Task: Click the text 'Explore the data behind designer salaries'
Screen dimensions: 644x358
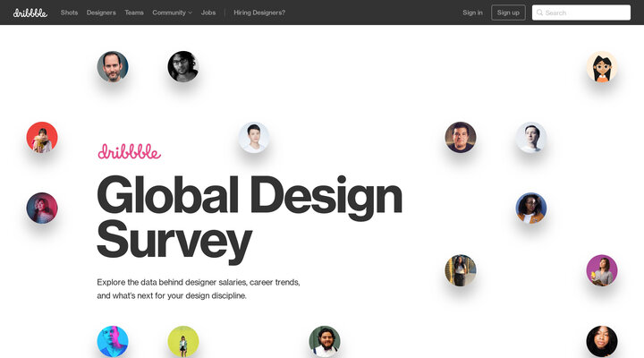Action: point(171,282)
